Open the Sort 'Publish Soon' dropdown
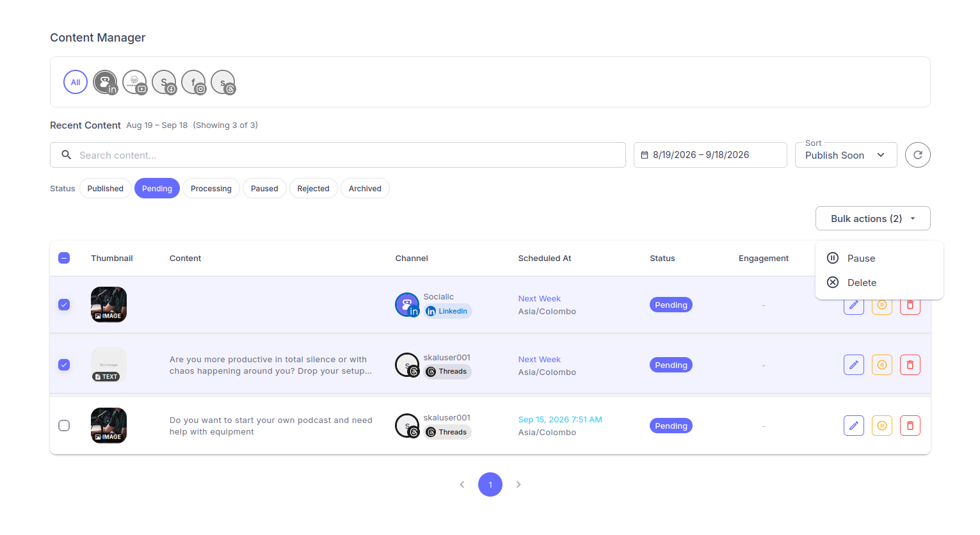Screen dimensions: 980x535 846,155
